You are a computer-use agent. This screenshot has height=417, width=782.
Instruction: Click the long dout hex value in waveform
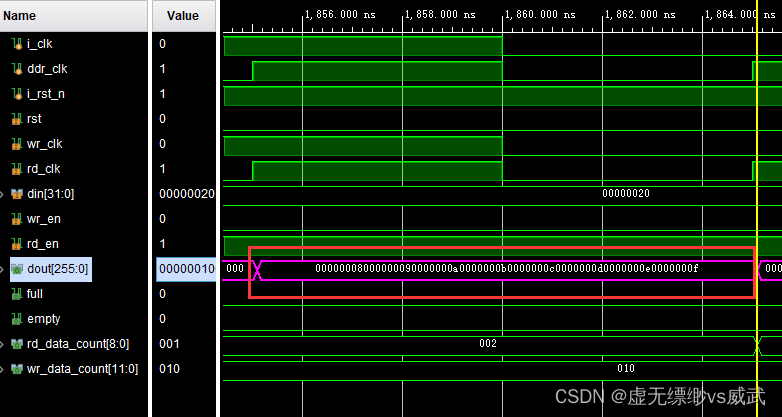[507, 269]
